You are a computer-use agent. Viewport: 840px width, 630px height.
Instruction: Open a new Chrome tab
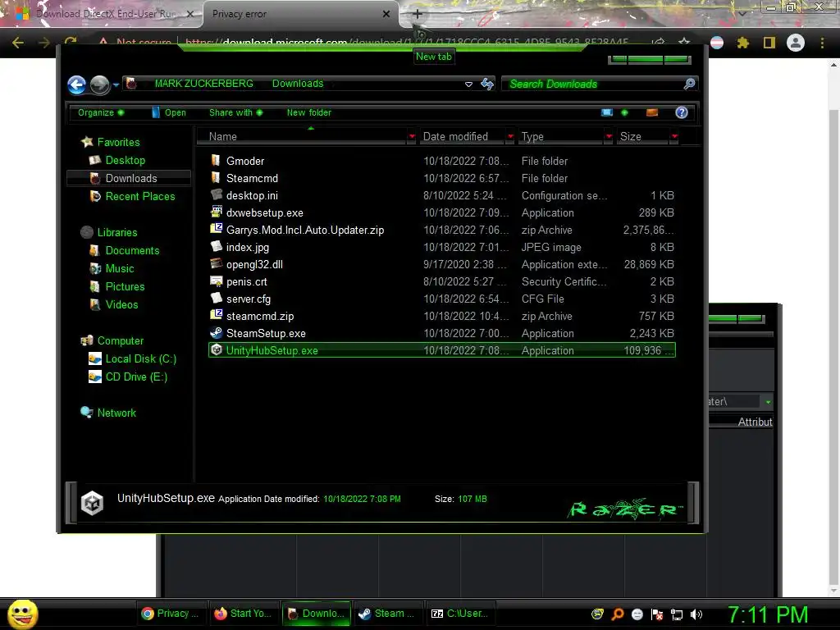(x=418, y=14)
